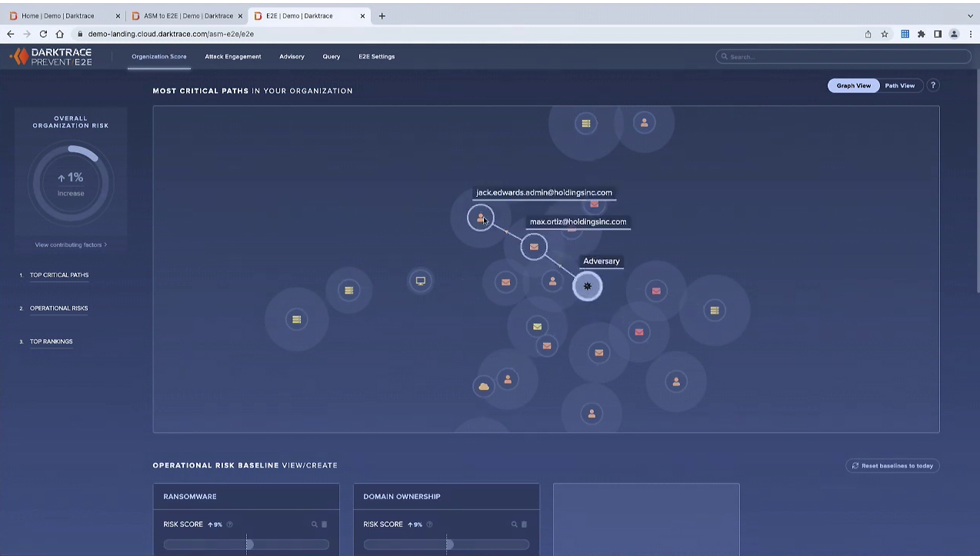Click the cloud node in the graph
The height and width of the screenshot is (556, 980).
coord(484,386)
